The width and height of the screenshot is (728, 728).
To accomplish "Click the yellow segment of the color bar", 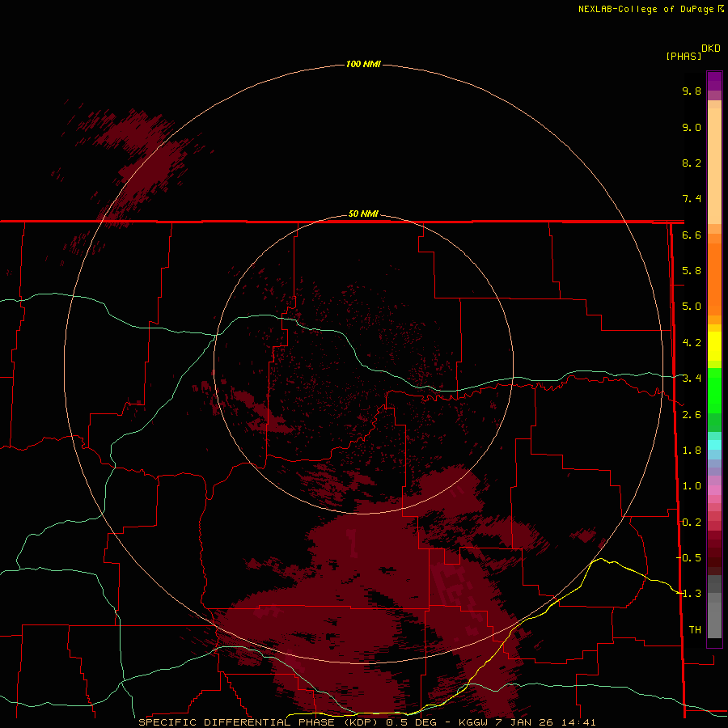I will [x=714, y=345].
